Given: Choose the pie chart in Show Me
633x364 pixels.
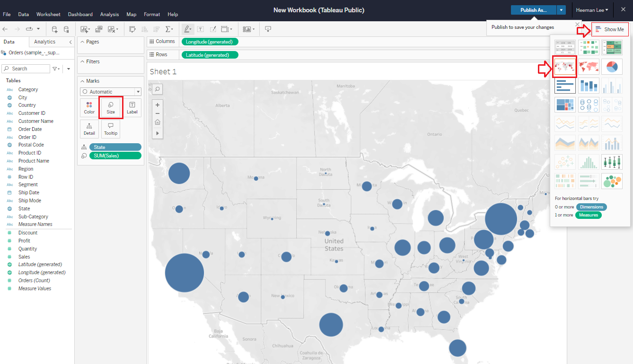Looking at the screenshot, I should 612,67.
